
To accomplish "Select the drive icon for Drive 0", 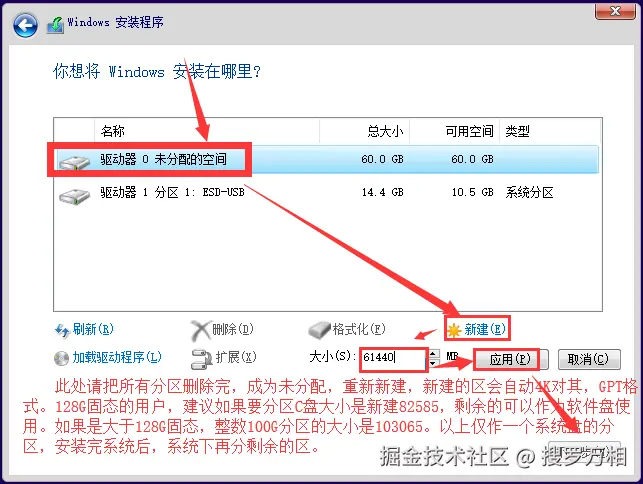I will (x=74, y=162).
